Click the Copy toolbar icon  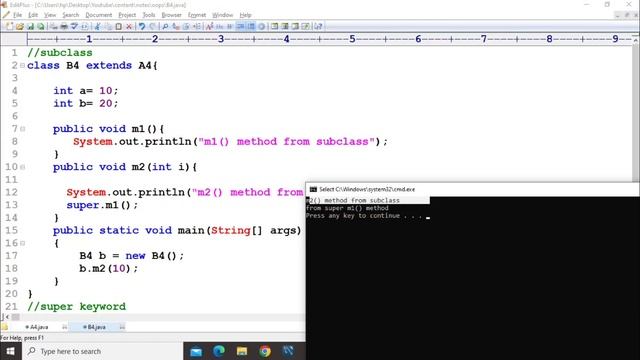(108, 27)
